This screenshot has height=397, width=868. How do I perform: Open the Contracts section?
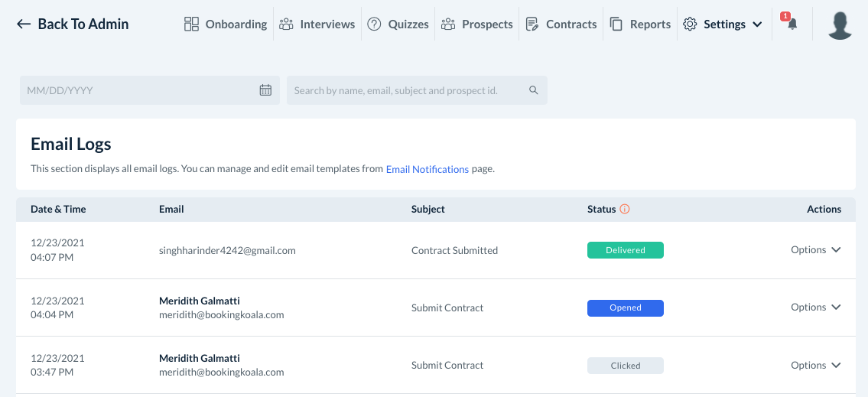561,24
